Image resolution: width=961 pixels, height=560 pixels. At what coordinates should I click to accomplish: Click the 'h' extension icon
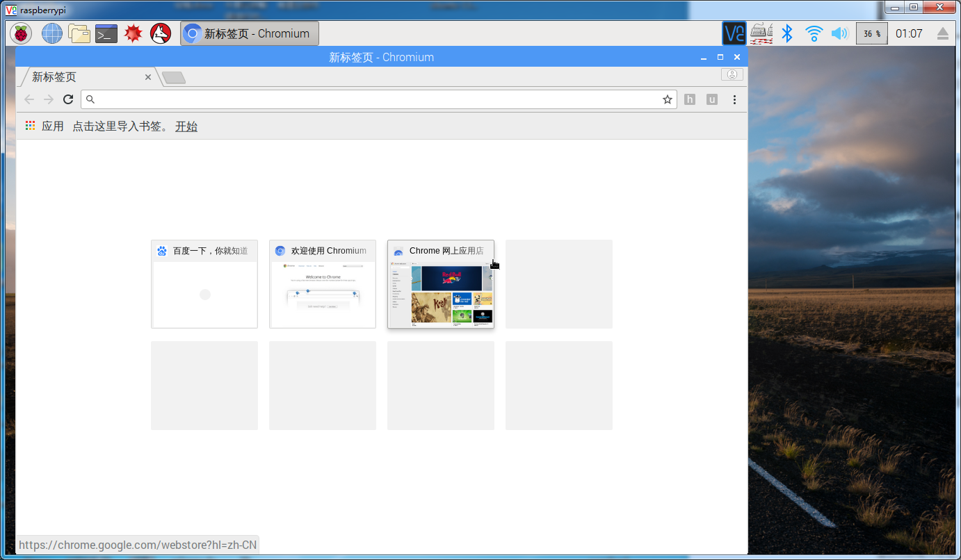(x=690, y=99)
